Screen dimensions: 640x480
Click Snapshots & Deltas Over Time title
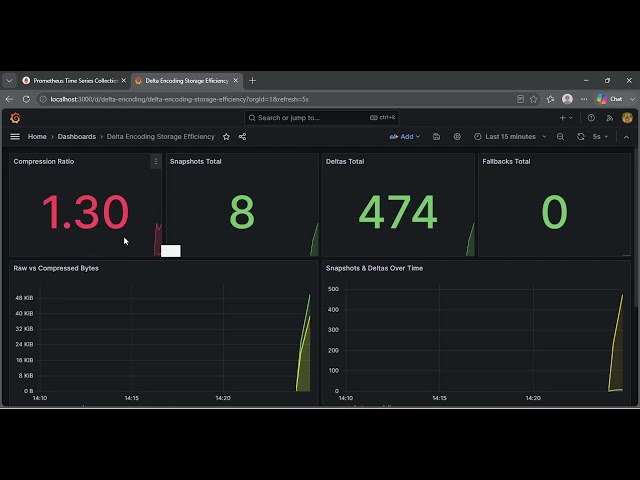click(x=374, y=268)
